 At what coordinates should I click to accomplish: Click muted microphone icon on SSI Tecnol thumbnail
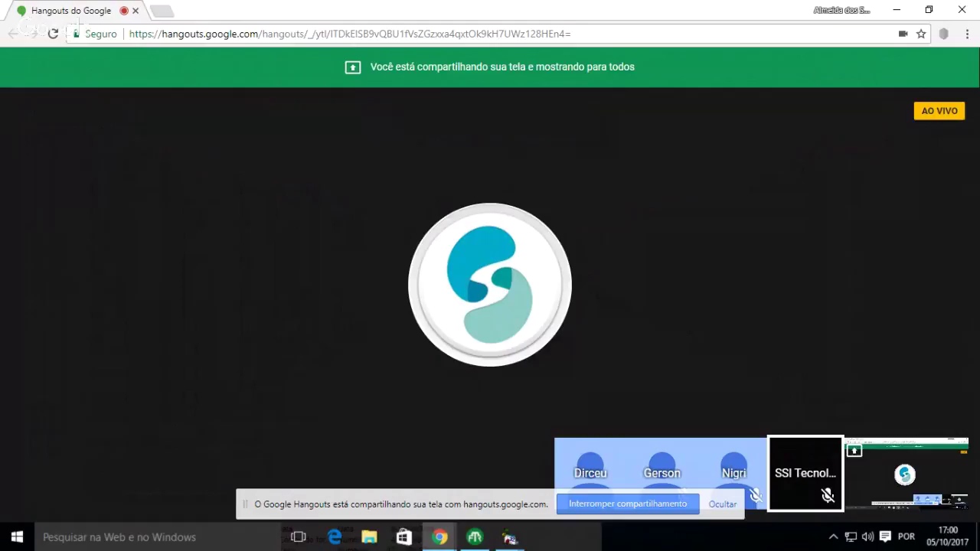(828, 496)
